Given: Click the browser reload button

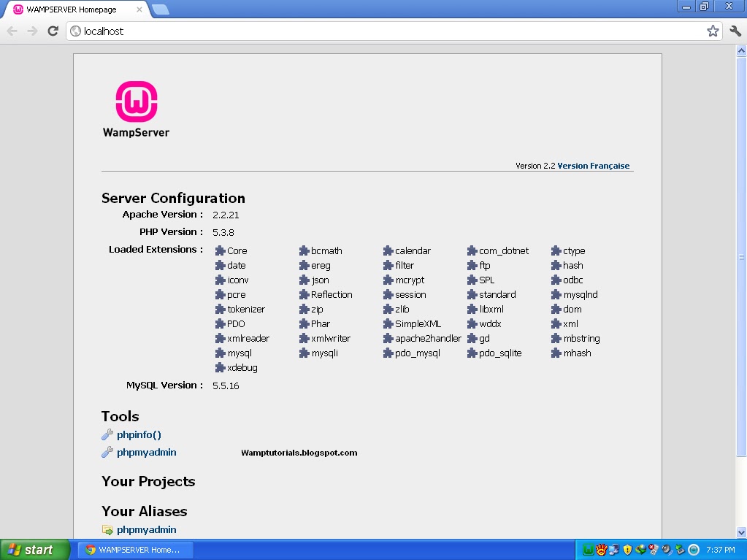Looking at the screenshot, I should (x=52, y=31).
